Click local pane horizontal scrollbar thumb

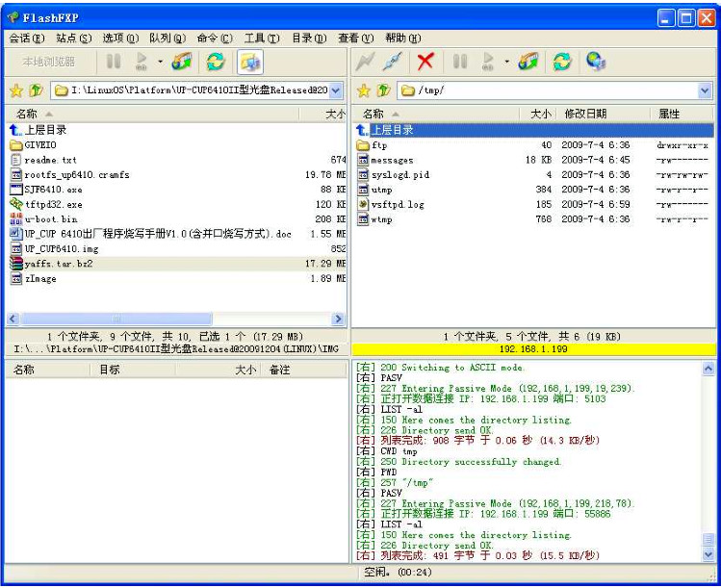pos(116,319)
